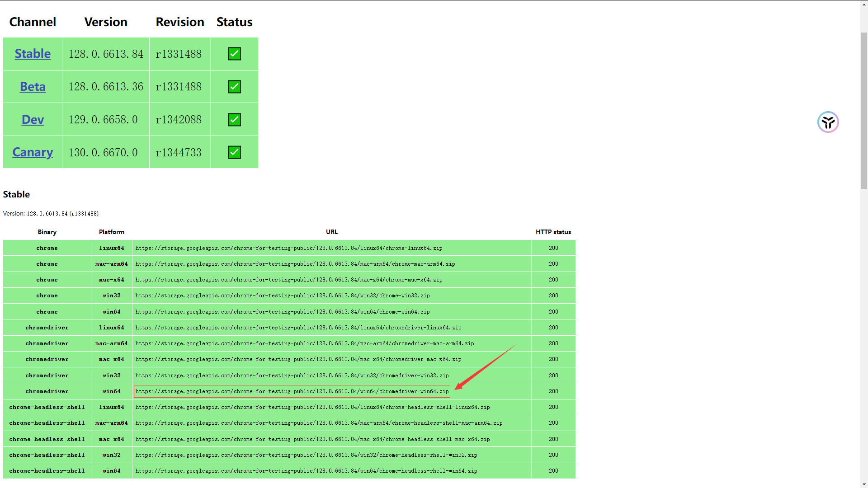
Task: Click the Canary row status checkmark
Action: (234, 152)
